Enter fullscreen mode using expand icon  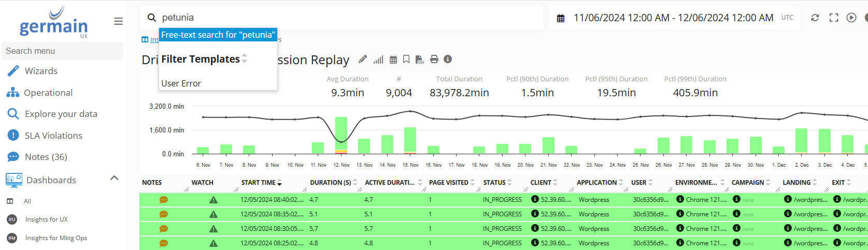coord(834,18)
